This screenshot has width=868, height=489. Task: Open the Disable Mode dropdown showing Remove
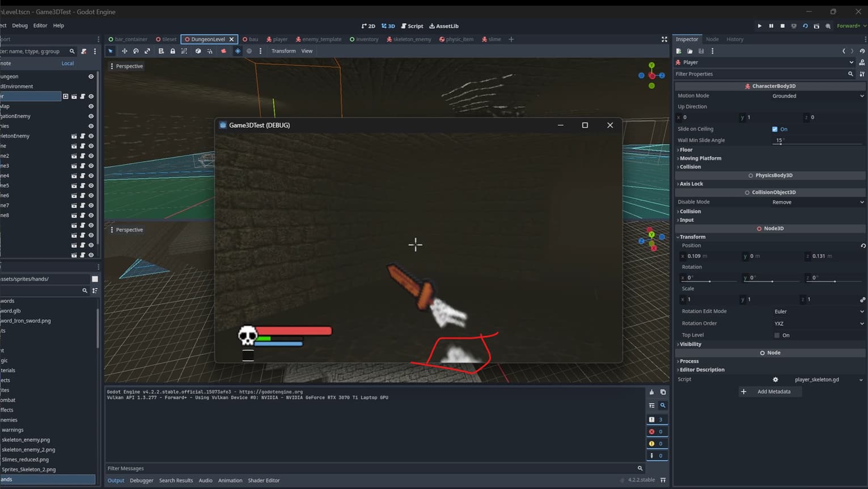tap(816, 201)
